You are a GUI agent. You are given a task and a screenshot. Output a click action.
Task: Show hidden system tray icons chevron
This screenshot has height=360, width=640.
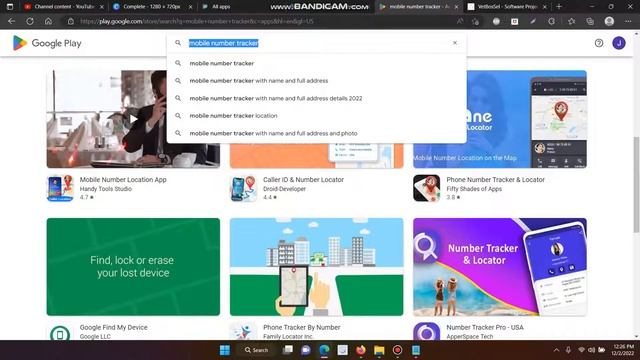click(556, 350)
